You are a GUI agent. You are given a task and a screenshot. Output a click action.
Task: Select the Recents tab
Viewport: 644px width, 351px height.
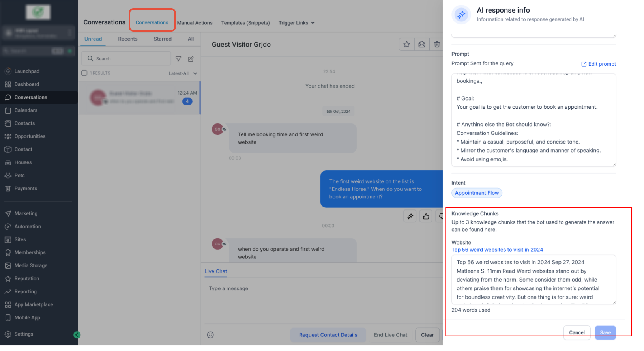128,39
